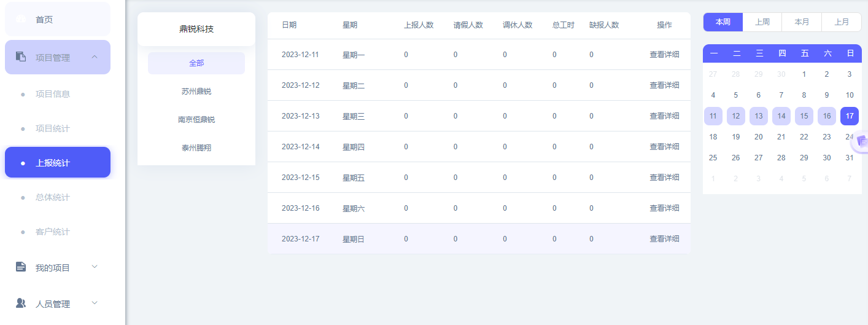Select the 泰州腾翔 company filter
The image size is (868, 325).
point(196,148)
